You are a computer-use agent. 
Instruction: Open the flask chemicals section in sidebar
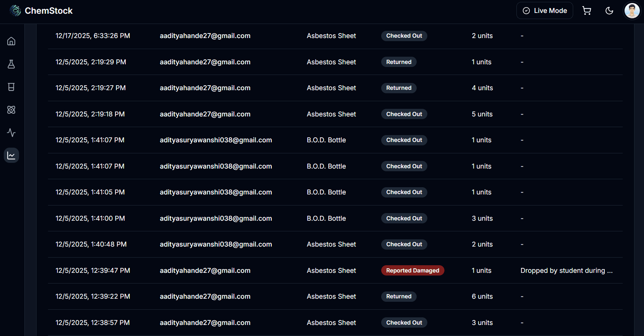pyautogui.click(x=11, y=64)
